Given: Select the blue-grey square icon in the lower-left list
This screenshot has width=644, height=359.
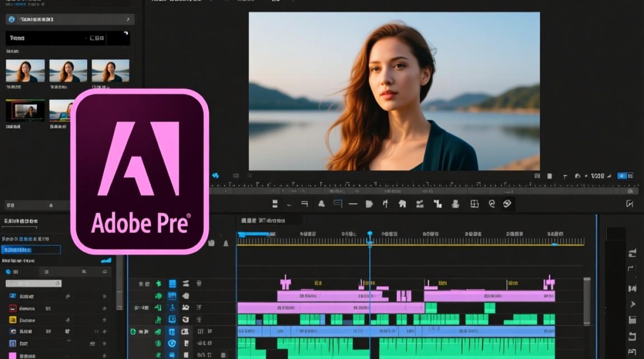Looking at the screenshot, I should click(x=12, y=344).
